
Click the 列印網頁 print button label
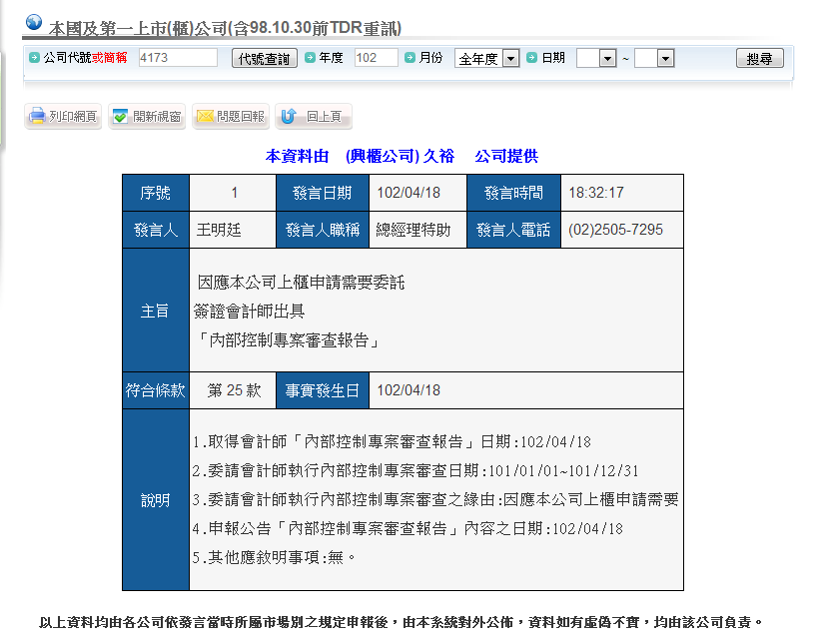[73, 117]
